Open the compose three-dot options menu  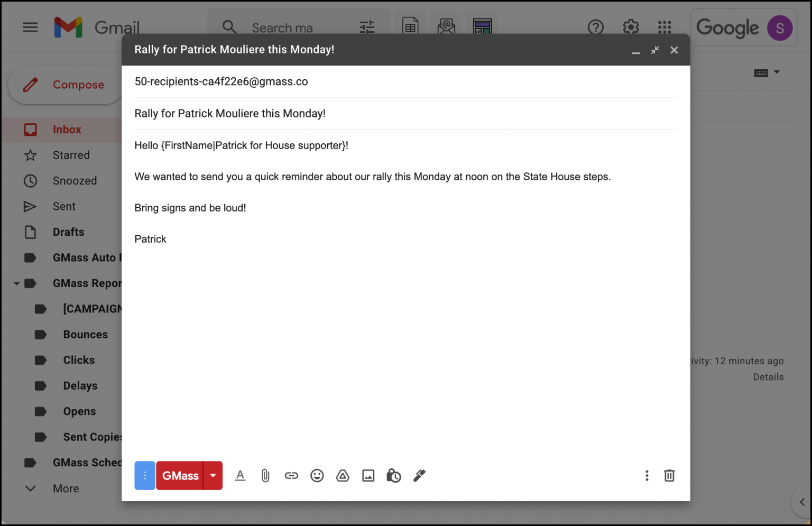(647, 475)
